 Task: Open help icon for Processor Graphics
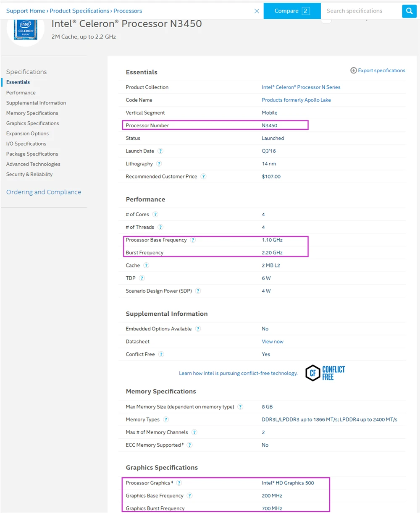coord(179,483)
